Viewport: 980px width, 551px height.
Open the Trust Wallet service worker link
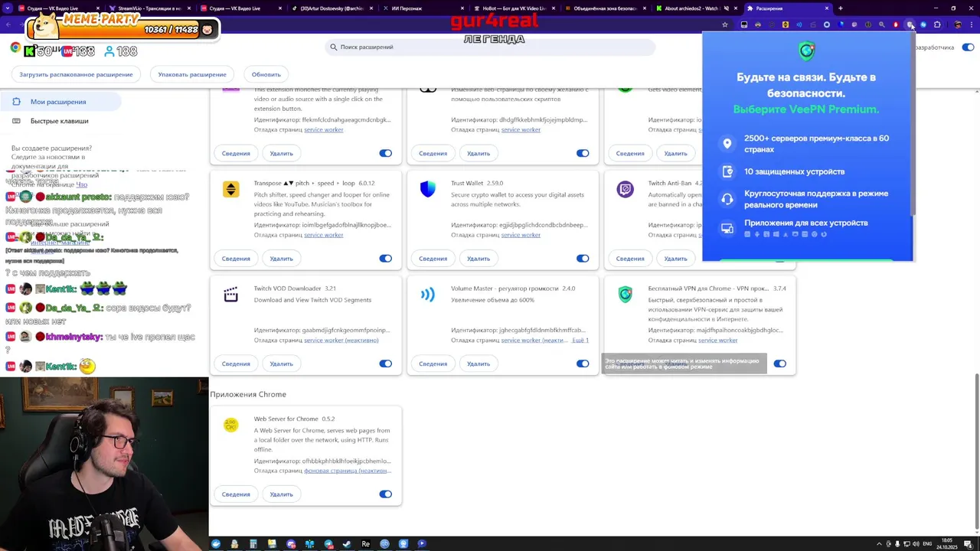click(521, 235)
